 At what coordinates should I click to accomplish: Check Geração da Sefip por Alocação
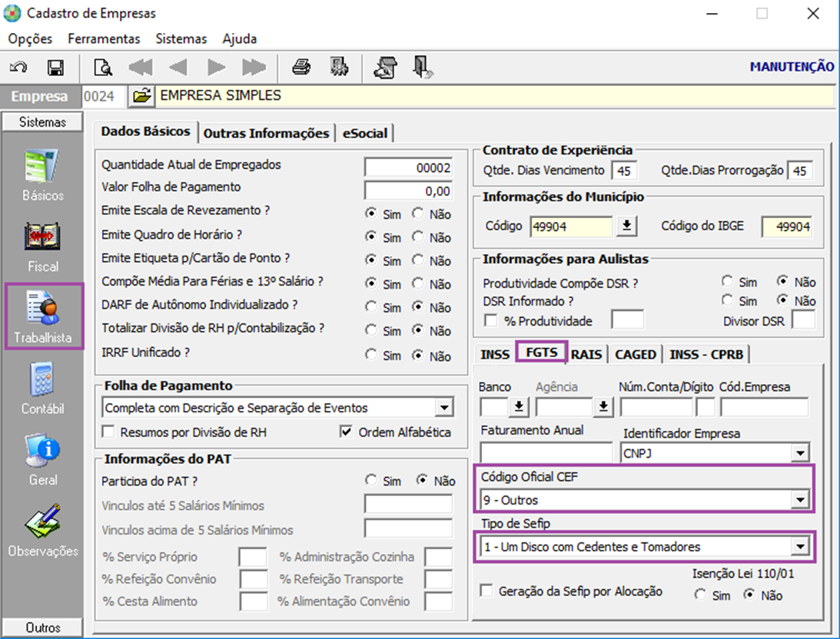click(x=486, y=591)
